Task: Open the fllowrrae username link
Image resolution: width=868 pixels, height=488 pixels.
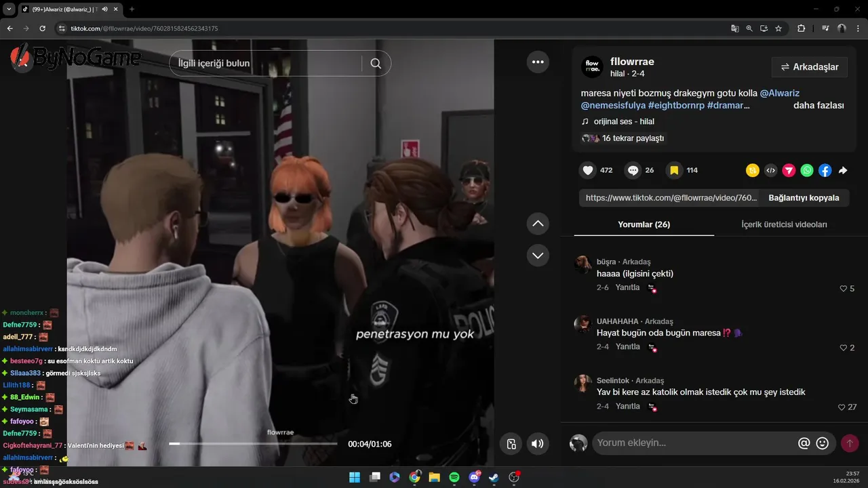Action: 632,62
